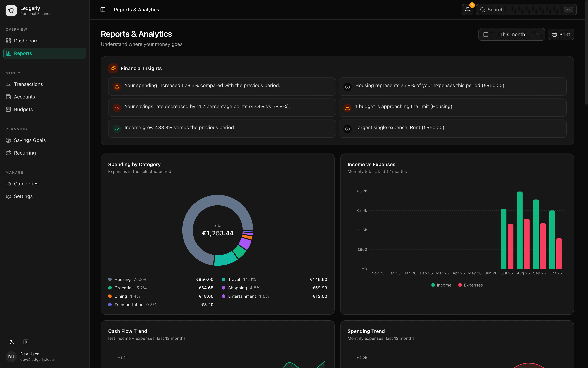Click the Groceries €64.65 amount
This screenshot has height=368, width=588.
[206, 288]
